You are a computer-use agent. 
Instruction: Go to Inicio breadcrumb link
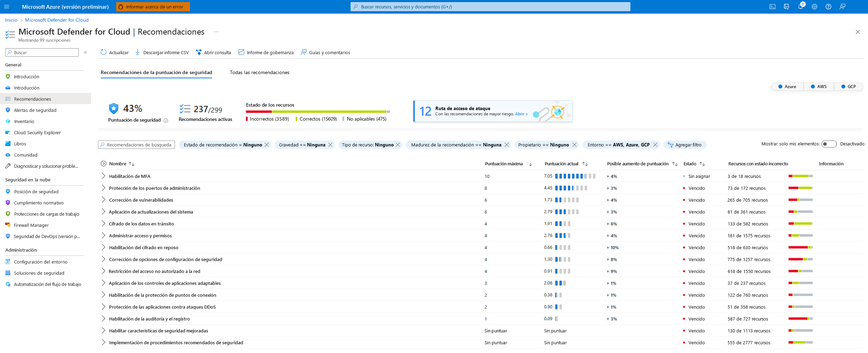pos(11,20)
